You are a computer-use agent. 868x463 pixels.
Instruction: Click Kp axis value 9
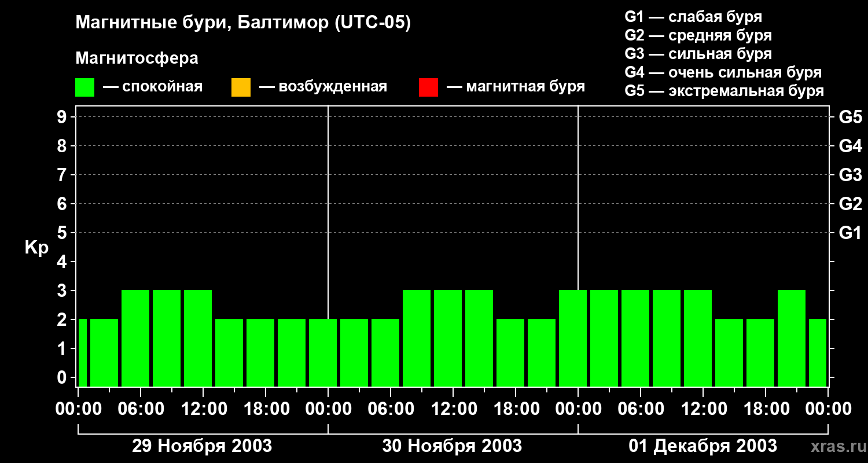click(62, 117)
